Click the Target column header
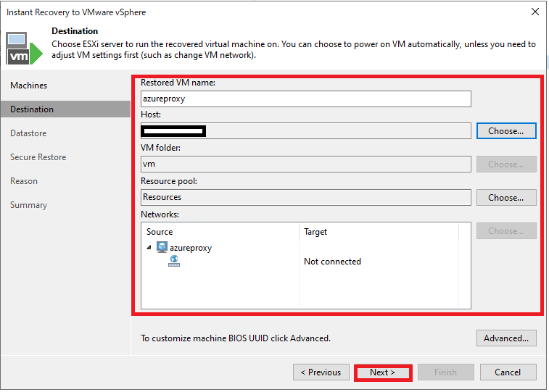This screenshot has height=392, width=549. pos(315,232)
